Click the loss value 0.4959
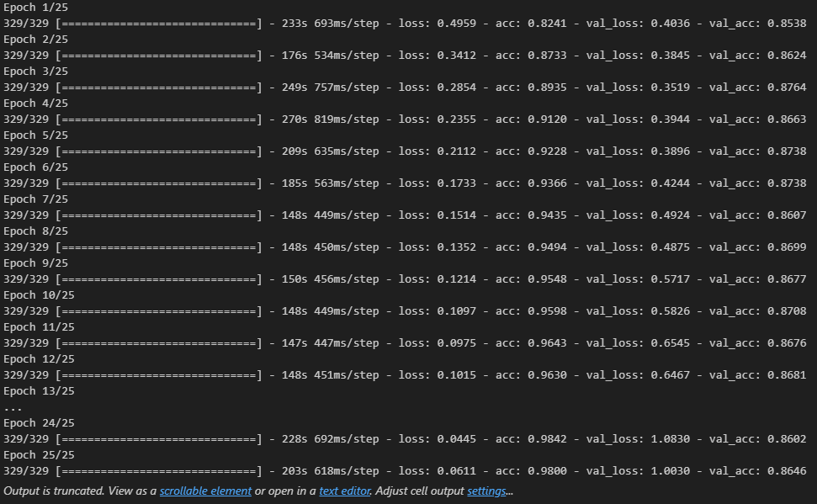This screenshot has width=817, height=504. pyautogui.click(x=456, y=24)
